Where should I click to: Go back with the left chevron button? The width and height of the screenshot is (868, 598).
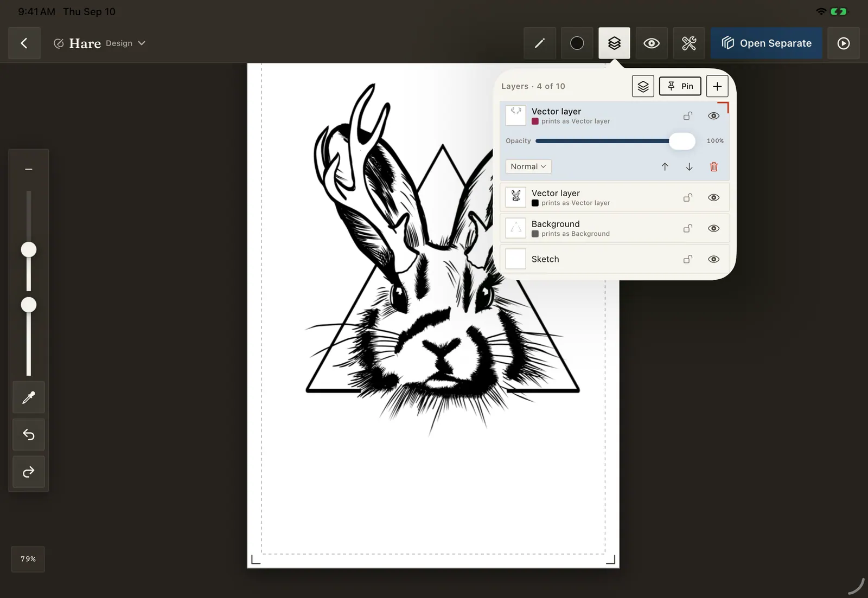(24, 43)
